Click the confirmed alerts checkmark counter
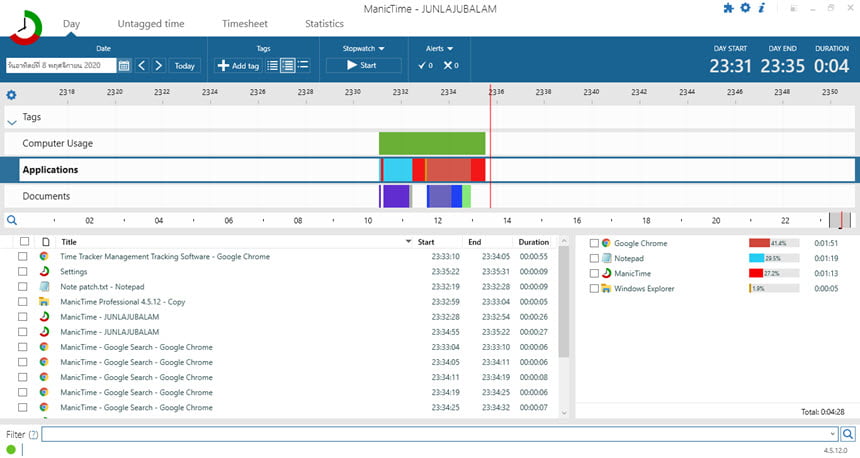Image resolution: width=860 pixels, height=458 pixels. click(425, 65)
